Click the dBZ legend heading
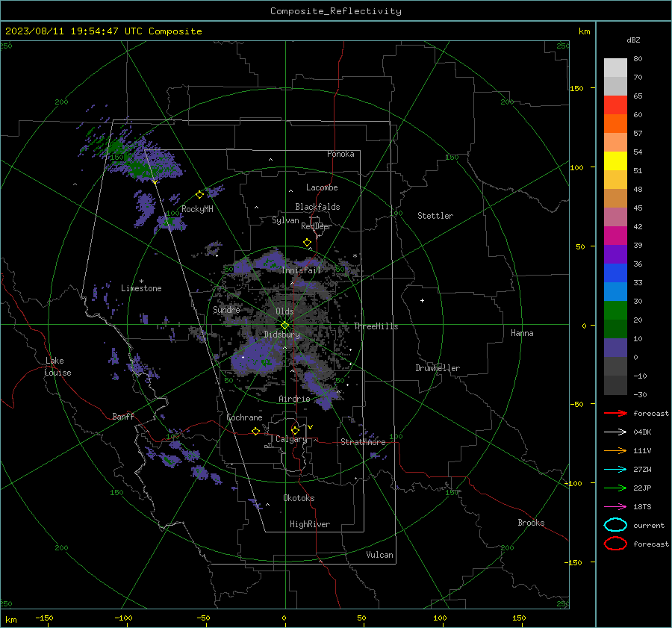The height and width of the screenshot is (628, 672). tap(633, 40)
